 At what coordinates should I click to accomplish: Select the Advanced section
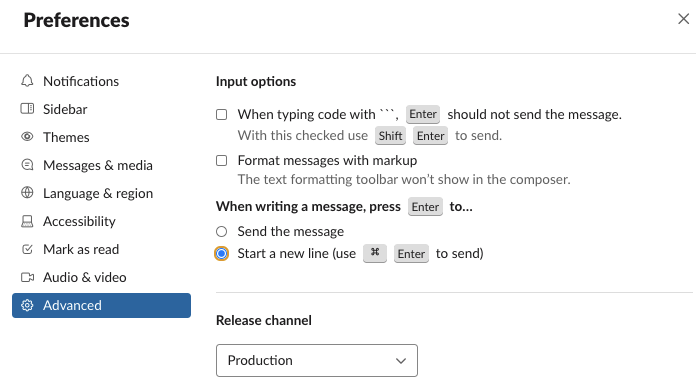pos(101,305)
